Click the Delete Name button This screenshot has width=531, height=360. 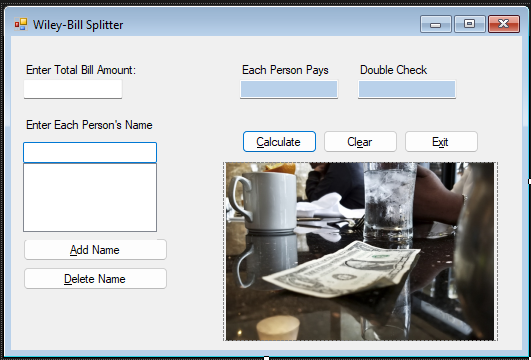pos(95,279)
